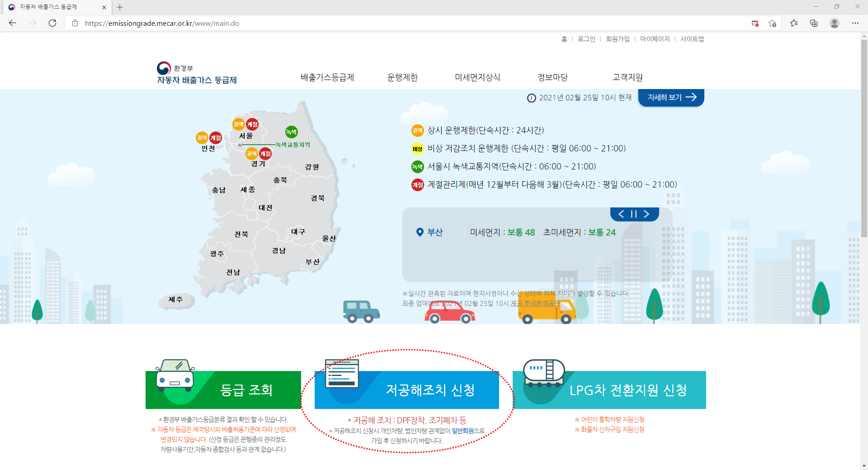The height and width of the screenshot is (470, 868).
Task: Click the browser back arrow
Action: [x=13, y=23]
